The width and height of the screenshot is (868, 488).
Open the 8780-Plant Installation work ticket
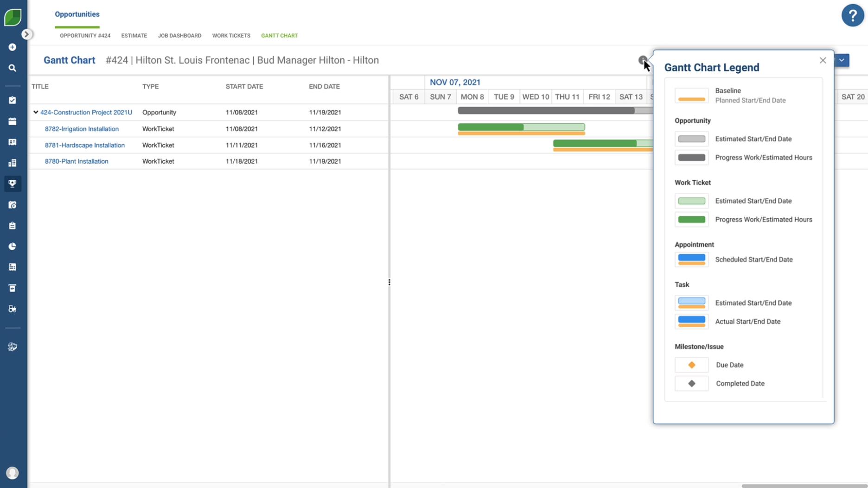click(77, 161)
